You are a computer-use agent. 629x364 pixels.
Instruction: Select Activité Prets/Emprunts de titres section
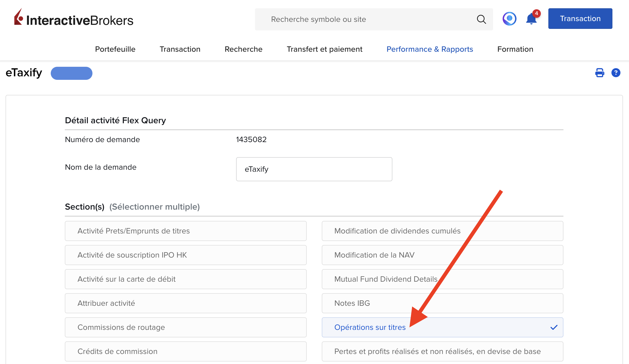(186, 231)
